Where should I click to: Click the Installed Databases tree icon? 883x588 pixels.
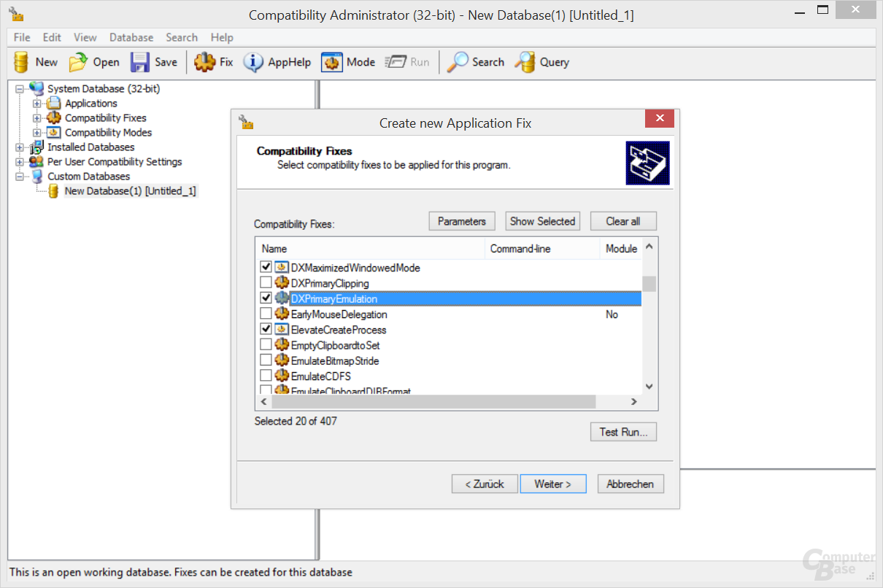[x=36, y=147]
